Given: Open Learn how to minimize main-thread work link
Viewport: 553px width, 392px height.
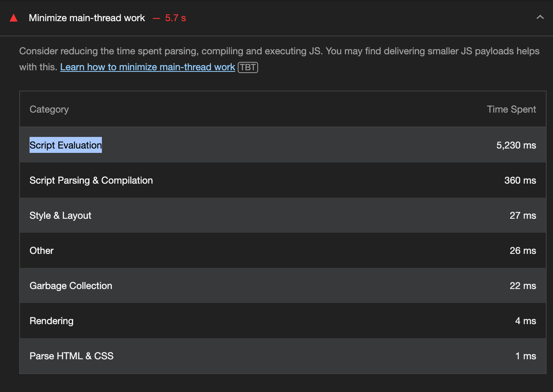Looking at the screenshot, I should tap(147, 67).
